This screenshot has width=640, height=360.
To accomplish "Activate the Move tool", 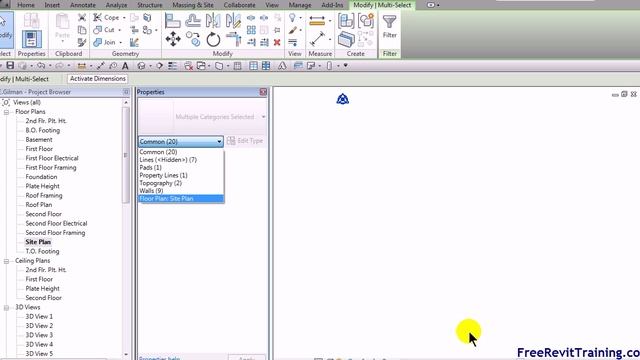I will tap(173, 40).
